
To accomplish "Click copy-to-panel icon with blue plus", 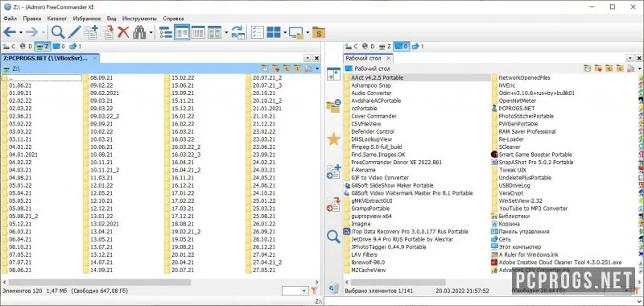I will coord(333,172).
